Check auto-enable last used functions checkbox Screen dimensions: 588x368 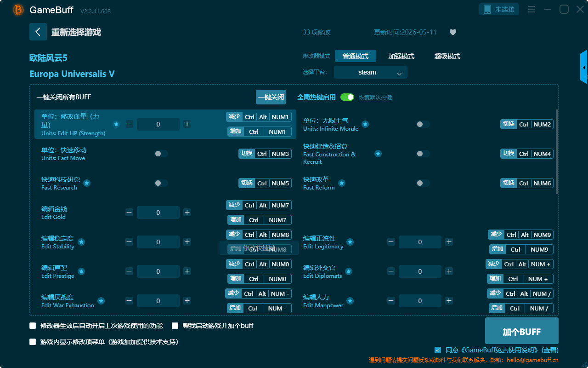click(x=33, y=326)
